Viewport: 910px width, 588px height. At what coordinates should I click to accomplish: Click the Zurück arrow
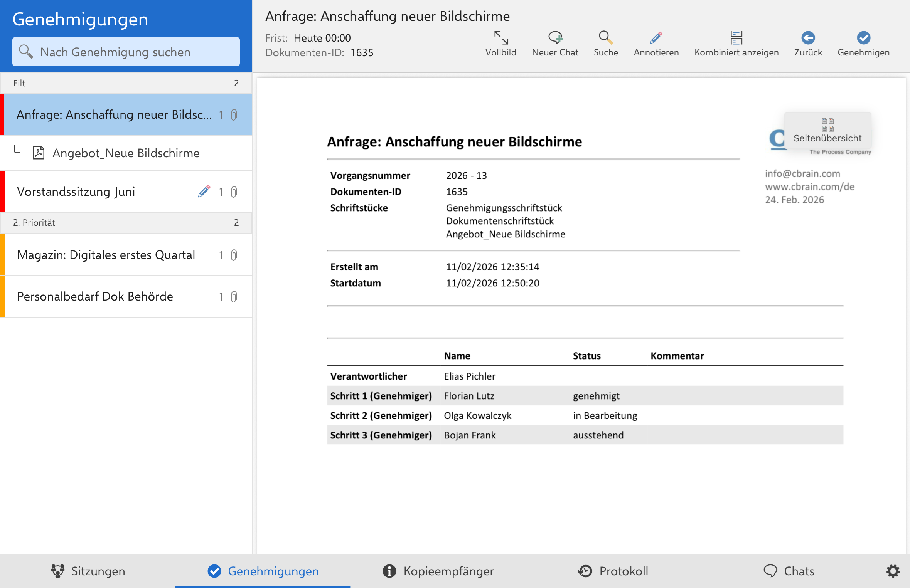[x=807, y=38]
